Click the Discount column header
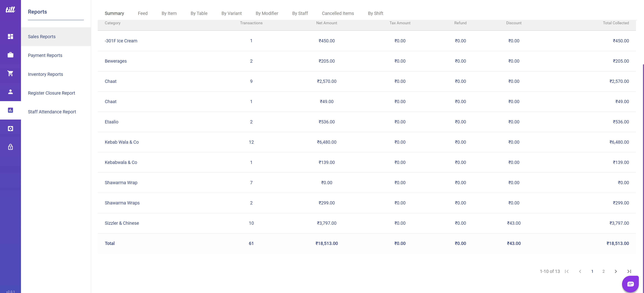 [514, 23]
